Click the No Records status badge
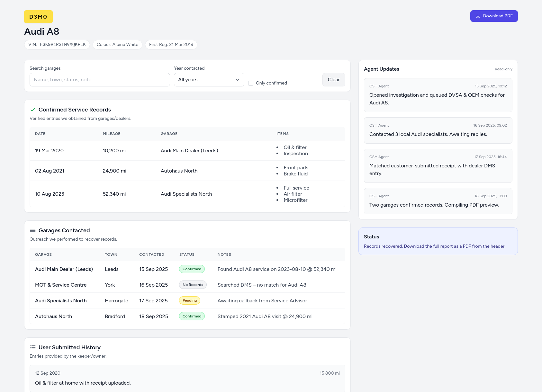542x392 pixels. point(193,285)
